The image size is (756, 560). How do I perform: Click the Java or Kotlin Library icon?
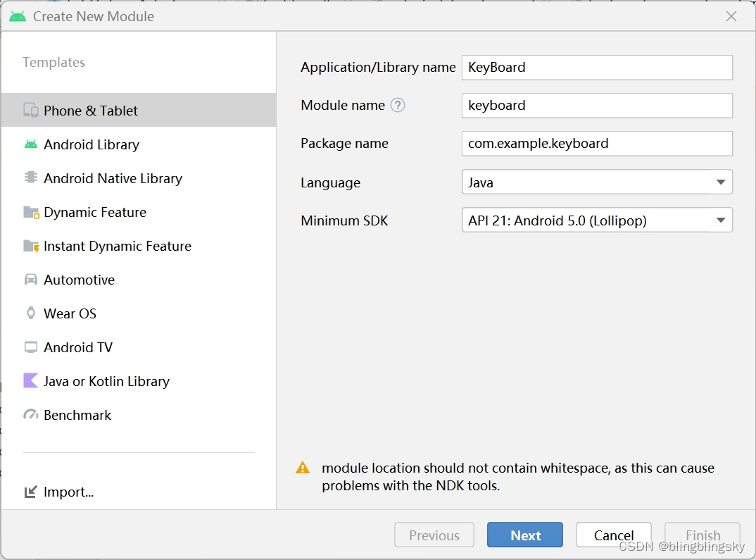coord(31,381)
